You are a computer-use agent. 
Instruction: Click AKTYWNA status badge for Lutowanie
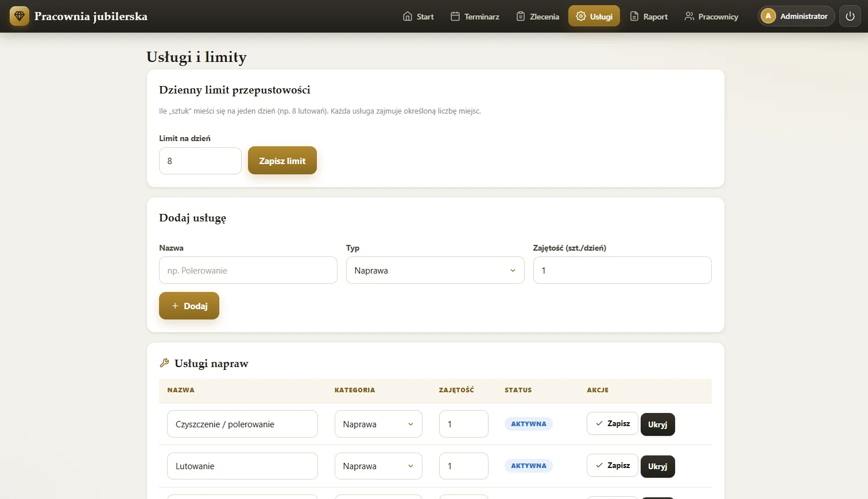tap(529, 466)
